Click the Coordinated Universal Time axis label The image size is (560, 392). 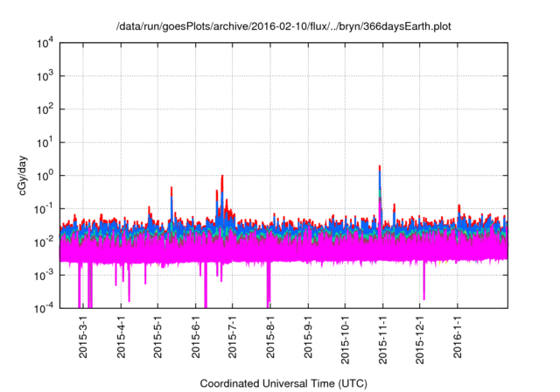(x=283, y=383)
